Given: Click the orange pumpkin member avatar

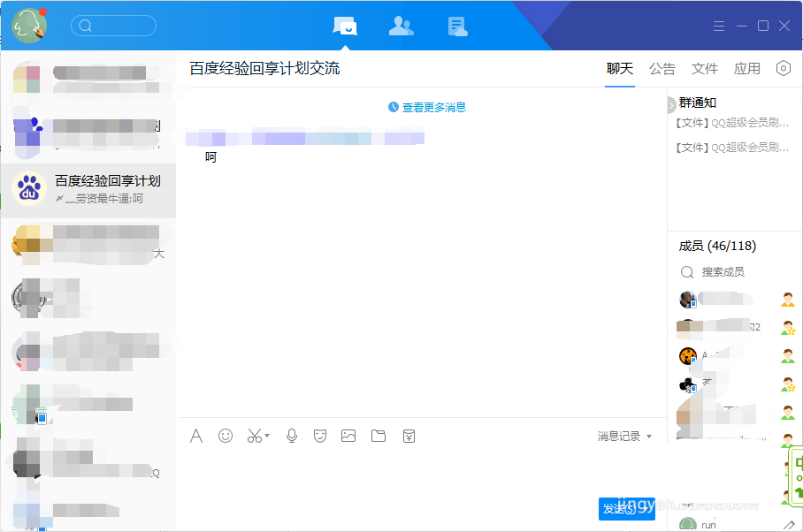Looking at the screenshot, I should click(688, 355).
